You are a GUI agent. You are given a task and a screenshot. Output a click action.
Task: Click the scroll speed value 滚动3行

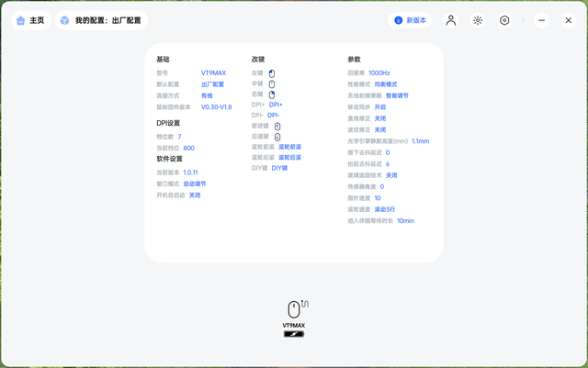point(385,209)
